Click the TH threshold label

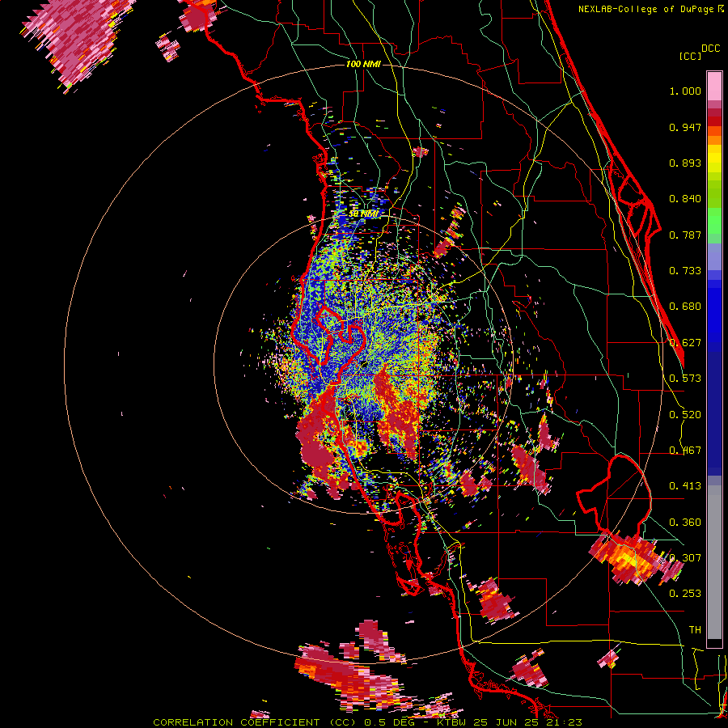coord(695,630)
